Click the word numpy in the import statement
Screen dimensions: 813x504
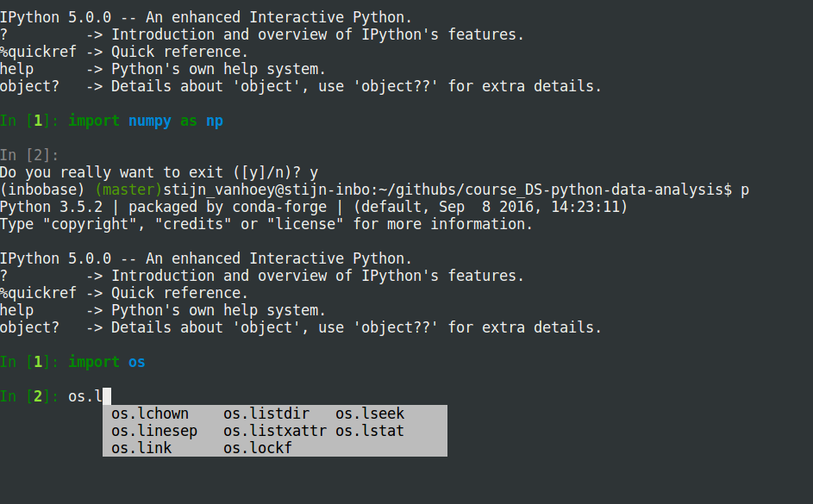(x=150, y=121)
